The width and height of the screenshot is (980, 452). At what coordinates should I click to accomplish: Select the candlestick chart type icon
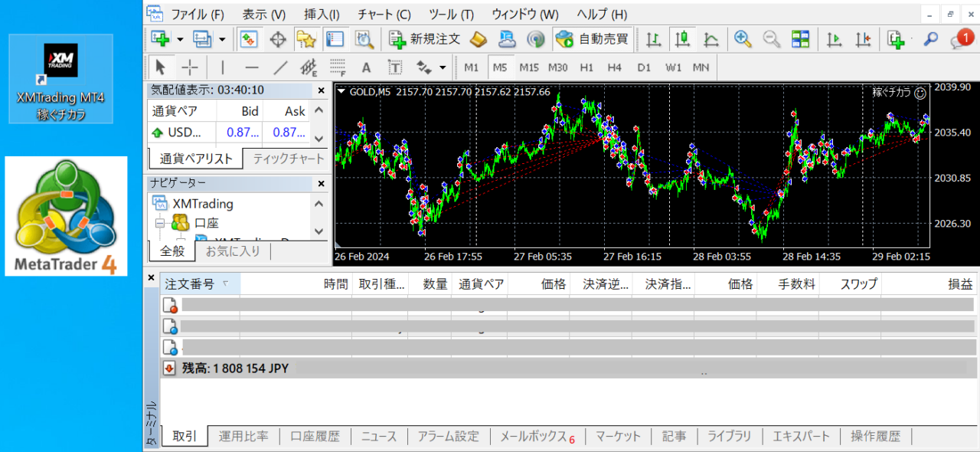(x=682, y=39)
